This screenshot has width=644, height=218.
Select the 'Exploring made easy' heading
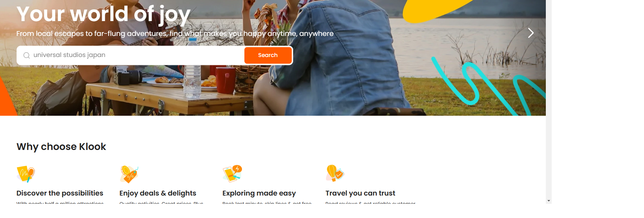pos(259,193)
